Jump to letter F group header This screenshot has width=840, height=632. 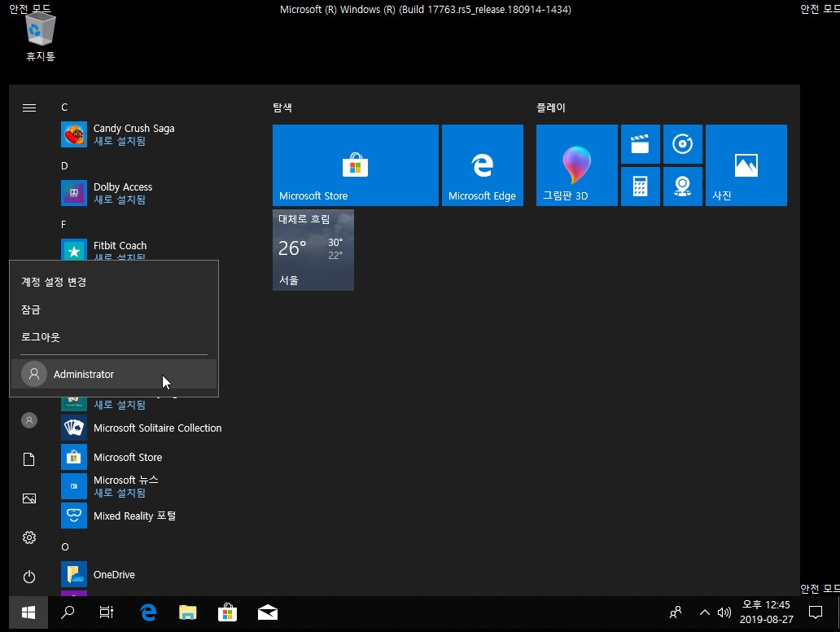pos(63,224)
